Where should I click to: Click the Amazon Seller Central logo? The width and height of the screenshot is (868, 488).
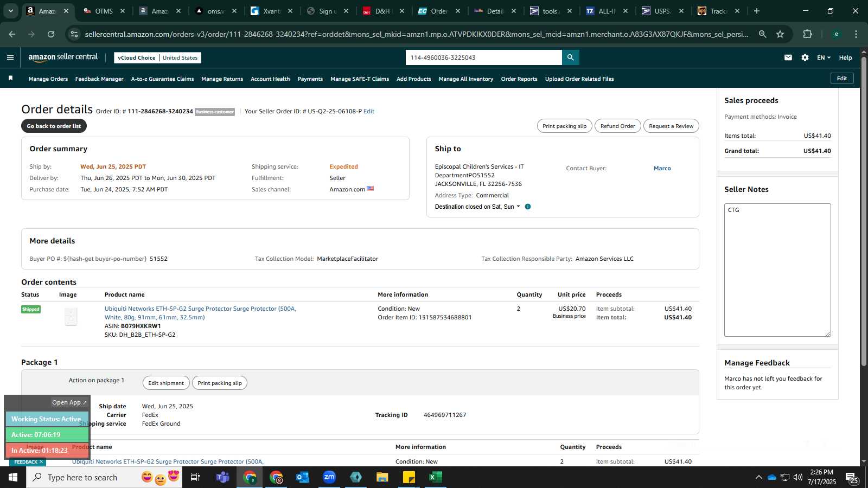click(63, 57)
